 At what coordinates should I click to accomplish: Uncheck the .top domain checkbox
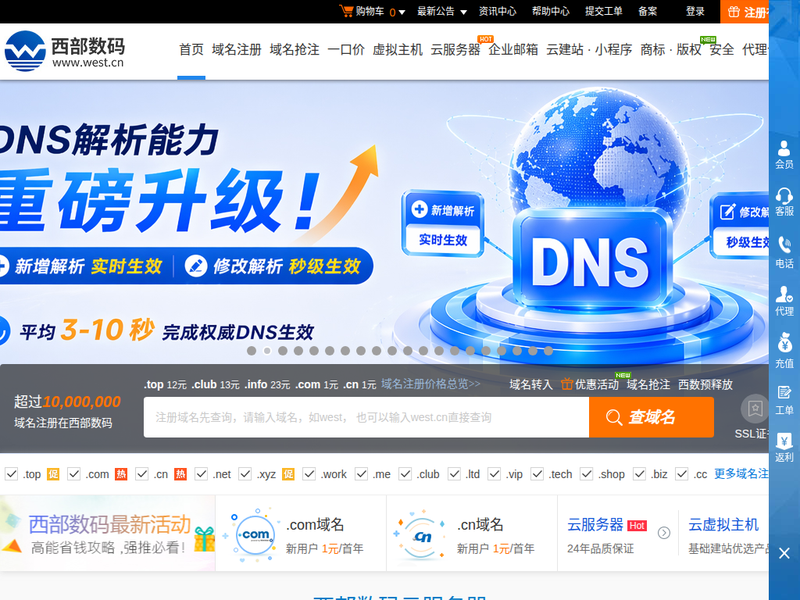point(11,473)
